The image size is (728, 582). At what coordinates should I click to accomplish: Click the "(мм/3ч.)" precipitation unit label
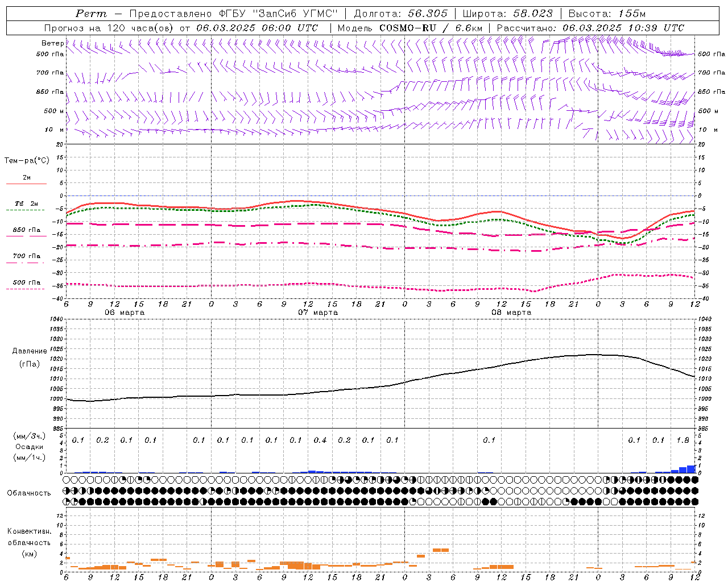(30, 436)
